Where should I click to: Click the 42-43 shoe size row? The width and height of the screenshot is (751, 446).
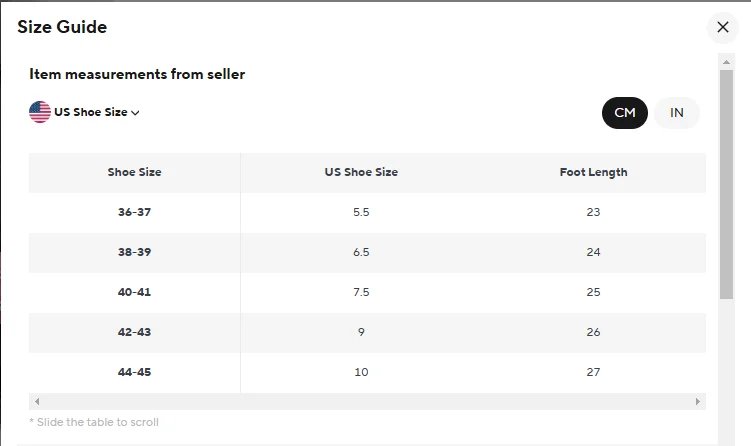[134, 332]
